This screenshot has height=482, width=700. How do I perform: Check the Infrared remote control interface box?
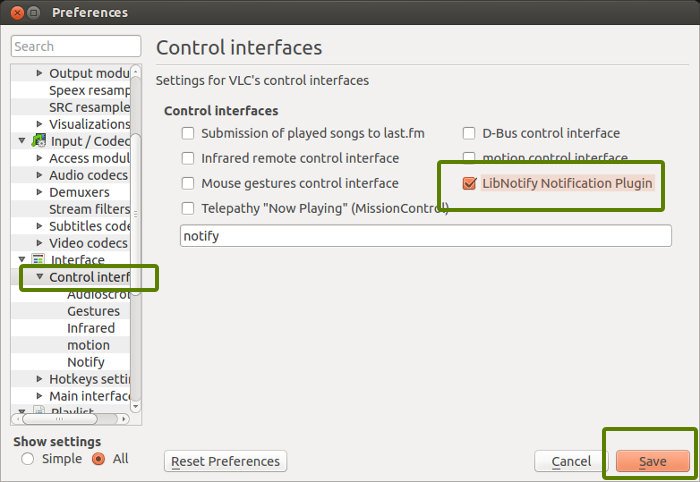click(x=188, y=158)
